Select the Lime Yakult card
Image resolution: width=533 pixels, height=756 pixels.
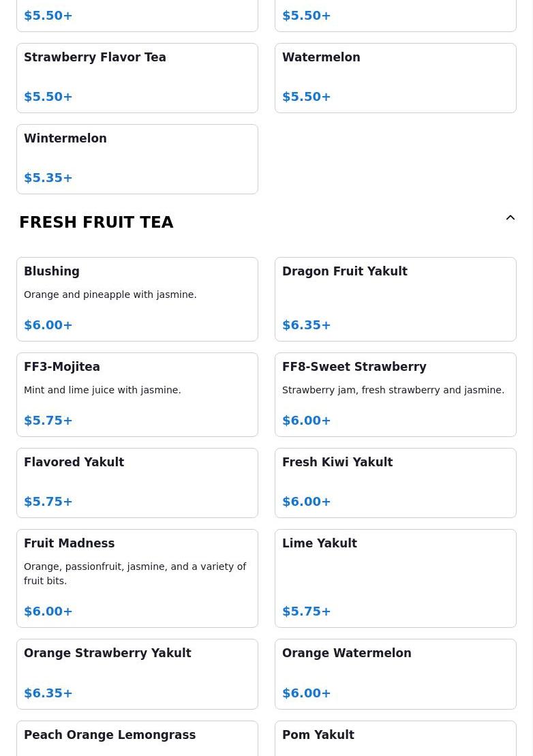click(395, 578)
